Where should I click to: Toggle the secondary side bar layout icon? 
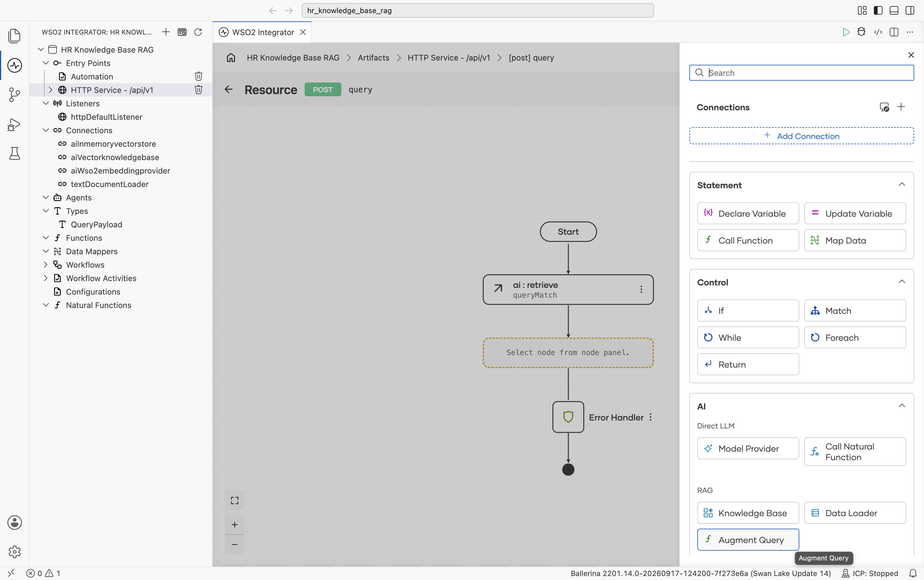pos(910,10)
